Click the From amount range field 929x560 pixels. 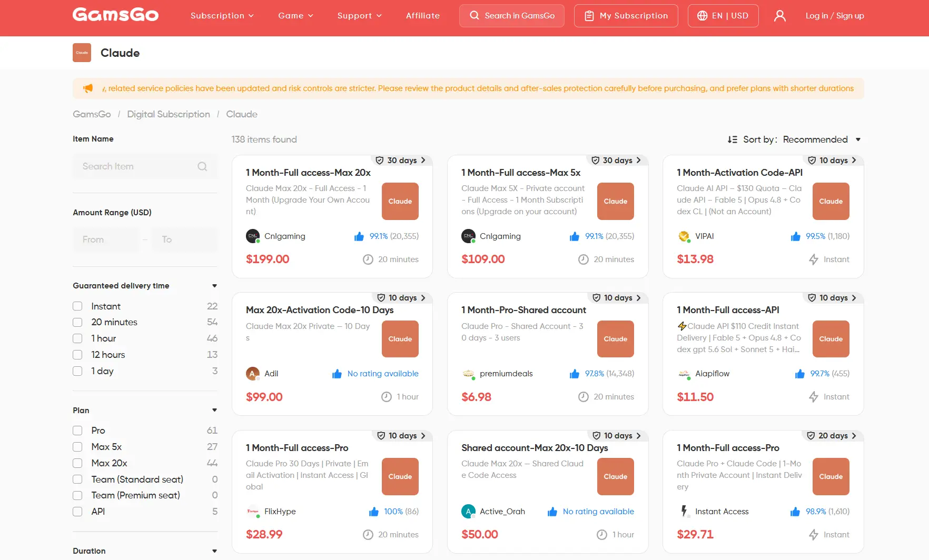tap(106, 239)
